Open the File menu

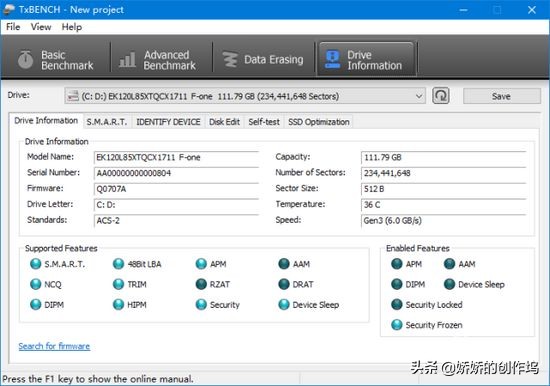(13, 27)
